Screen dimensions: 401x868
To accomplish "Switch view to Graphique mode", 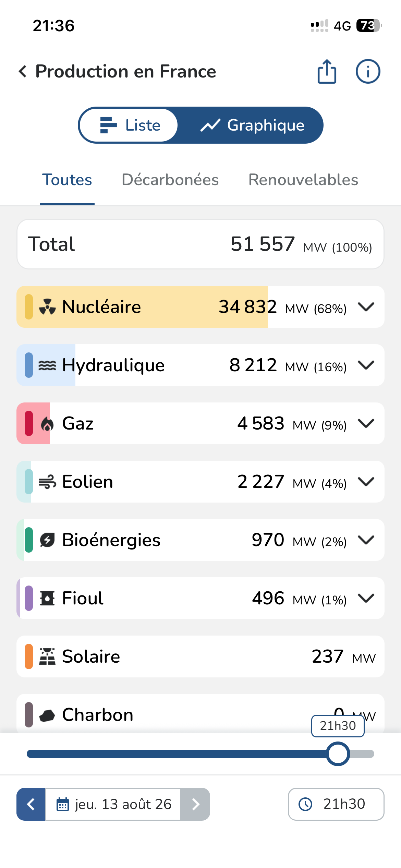I will 252,125.
